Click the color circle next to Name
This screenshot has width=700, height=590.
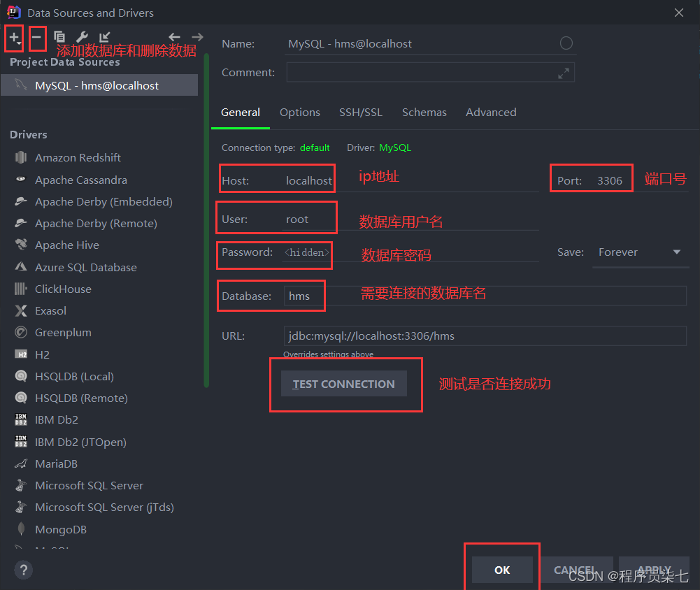point(566,43)
